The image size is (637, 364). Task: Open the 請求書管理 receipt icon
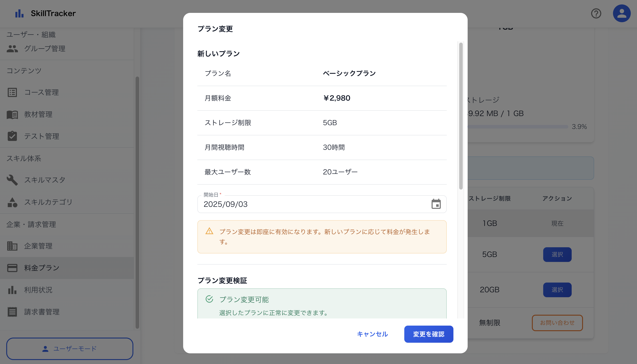(12, 311)
